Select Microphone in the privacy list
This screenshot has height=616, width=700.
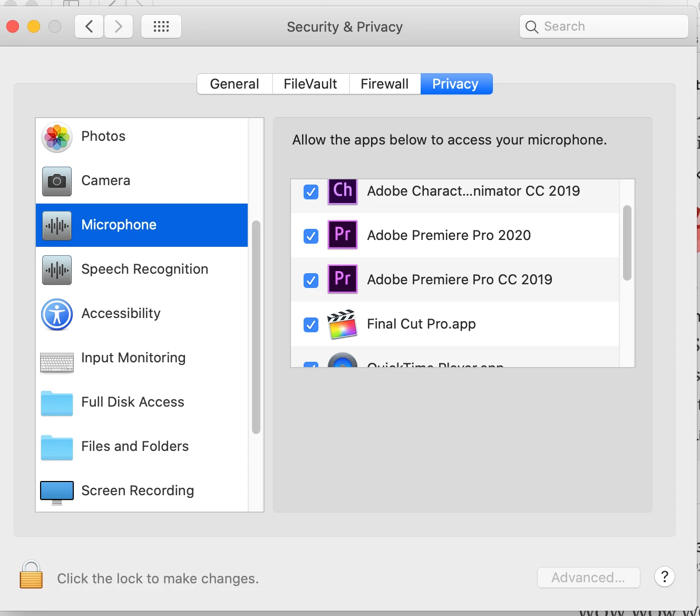click(142, 225)
